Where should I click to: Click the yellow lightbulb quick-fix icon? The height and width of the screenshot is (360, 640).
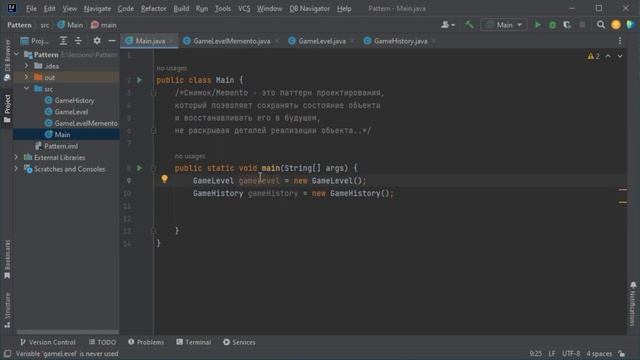click(164, 179)
